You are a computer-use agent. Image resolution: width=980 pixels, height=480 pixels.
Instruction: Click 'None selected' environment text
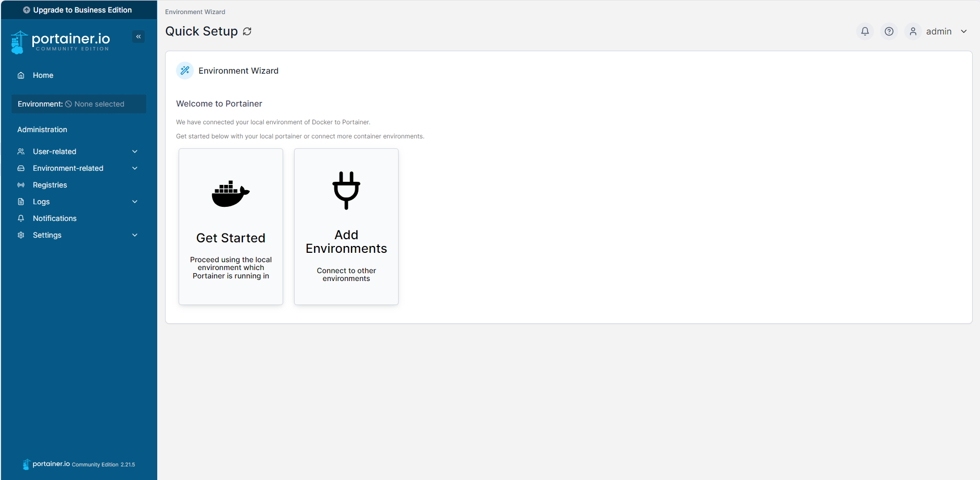tap(99, 104)
